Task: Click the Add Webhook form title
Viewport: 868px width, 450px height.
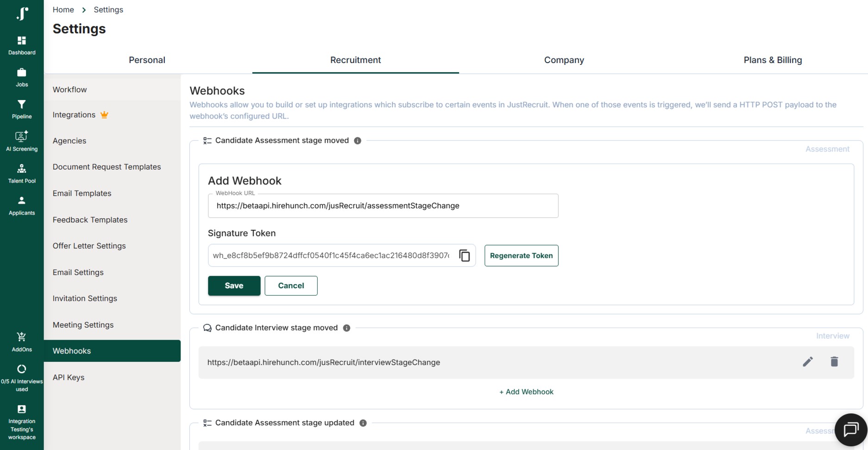Action: pyautogui.click(x=244, y=181)
